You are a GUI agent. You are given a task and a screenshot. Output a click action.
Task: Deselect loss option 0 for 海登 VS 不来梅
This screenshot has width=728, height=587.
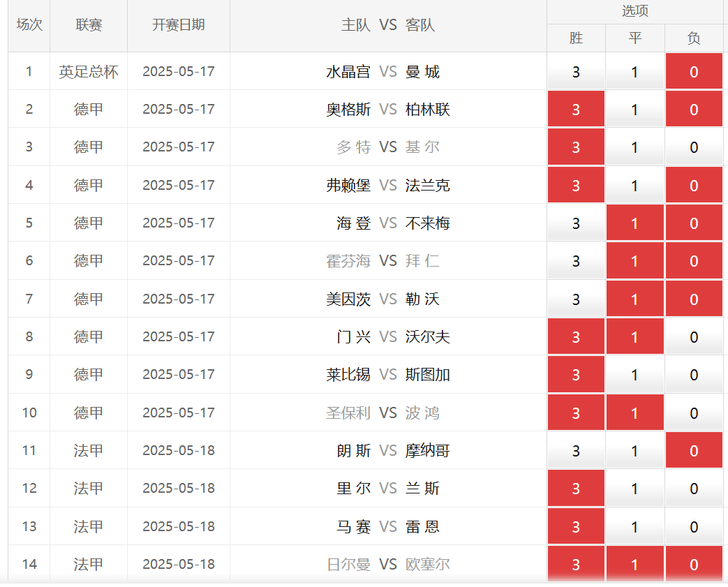pyautogui.click(x=694, y=223)
